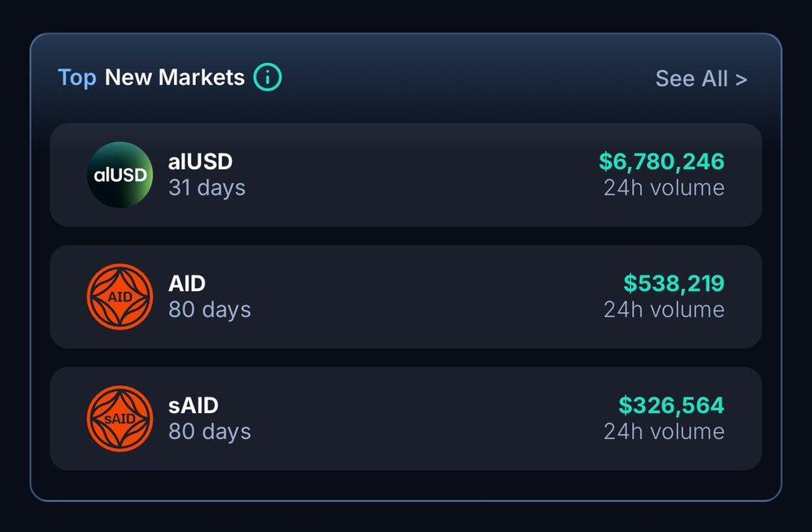
Task: Click the alUSD green token logo
Action: (x=120, y=175)
